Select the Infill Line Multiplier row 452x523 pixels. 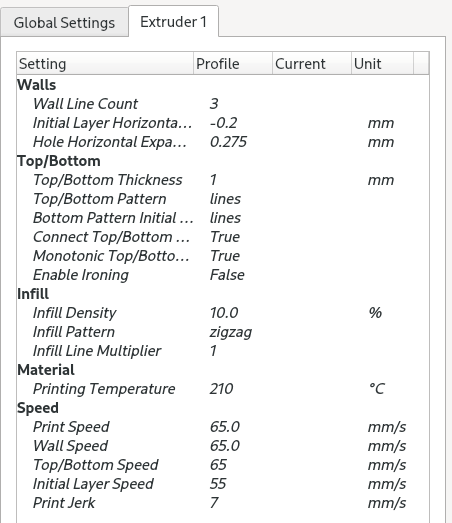223,351
